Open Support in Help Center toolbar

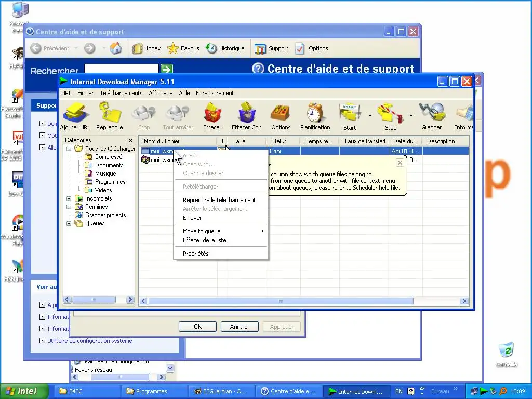[271, 48]
